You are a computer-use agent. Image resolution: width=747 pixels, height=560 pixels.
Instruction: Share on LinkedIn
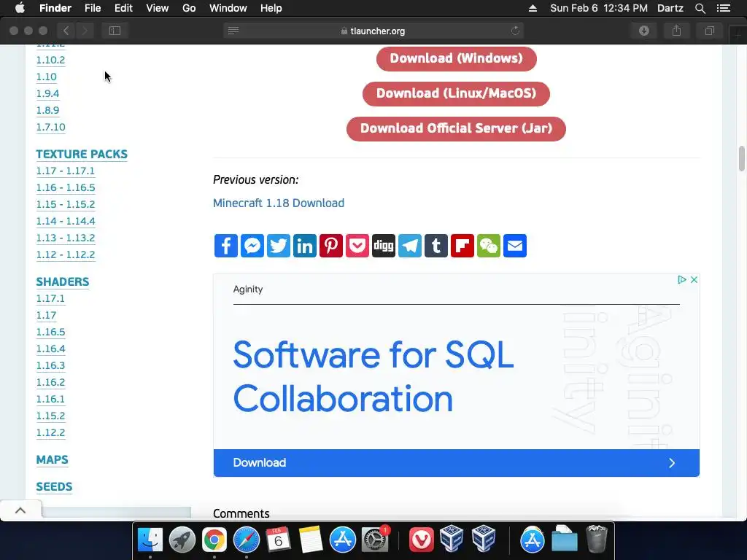(304, 246)
